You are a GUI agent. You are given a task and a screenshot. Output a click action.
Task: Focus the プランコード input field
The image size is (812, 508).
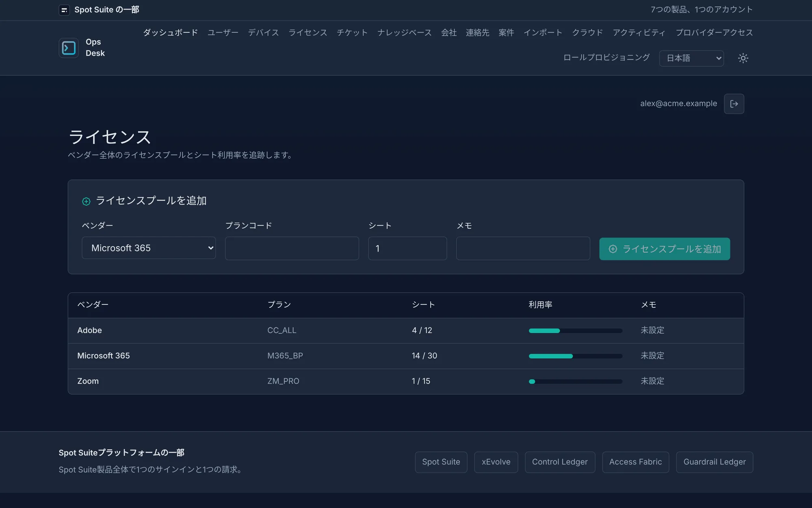[292, 248]
